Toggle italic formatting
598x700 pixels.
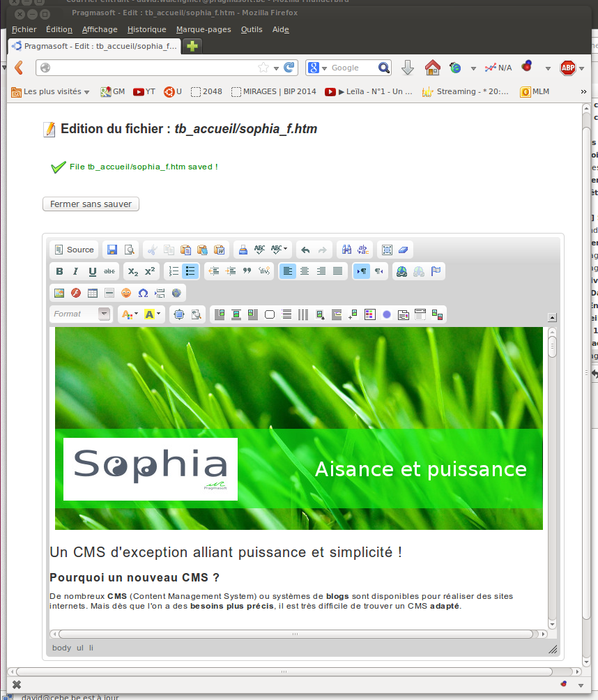(x=76, y=271)
